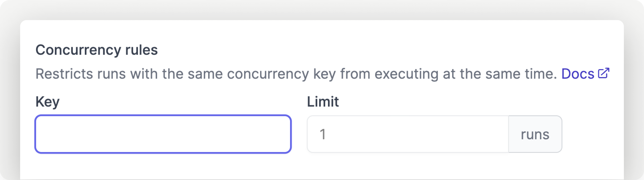Click the concurrency key description text
Viewport: 644px width, 180px height.
(296, 74)
